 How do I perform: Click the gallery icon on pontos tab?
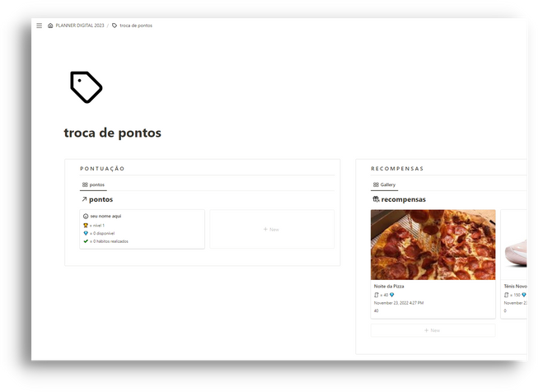(85, 184)
